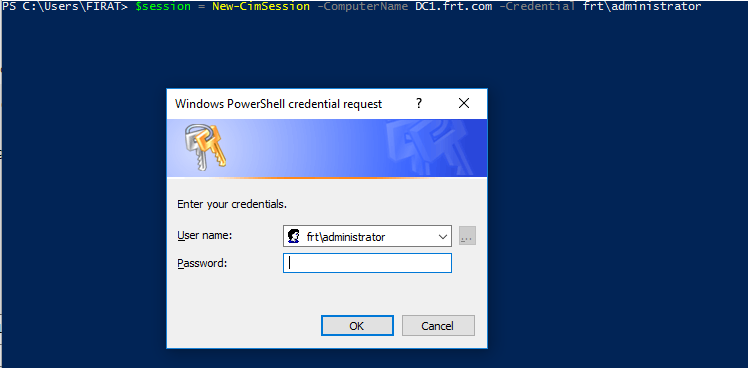748x368 pixels.
Task: Click the 'Windows PowerShell credential request' title
Action: 279,104
